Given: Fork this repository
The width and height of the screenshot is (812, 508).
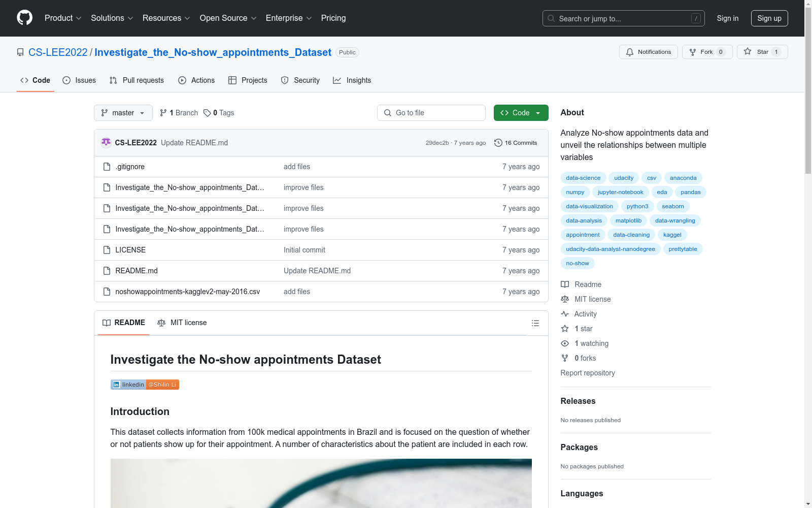Looking at the screenshot, I should point(707,52).
